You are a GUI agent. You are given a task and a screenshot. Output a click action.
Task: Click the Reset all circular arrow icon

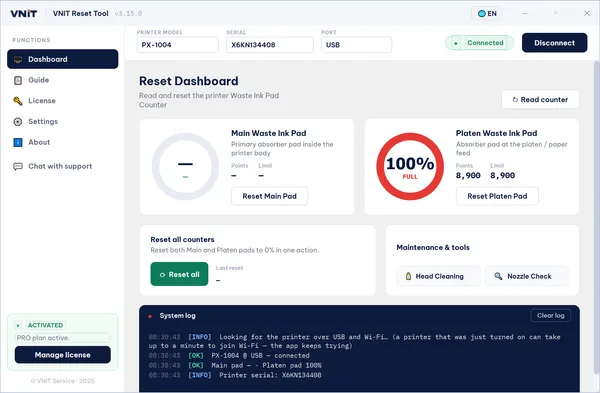162,275
